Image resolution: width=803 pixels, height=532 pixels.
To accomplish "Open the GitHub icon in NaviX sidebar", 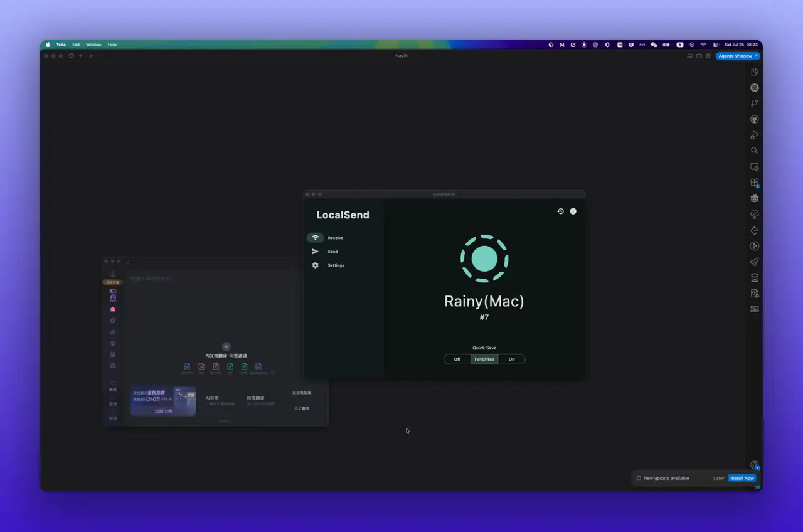I will [755, 119].
